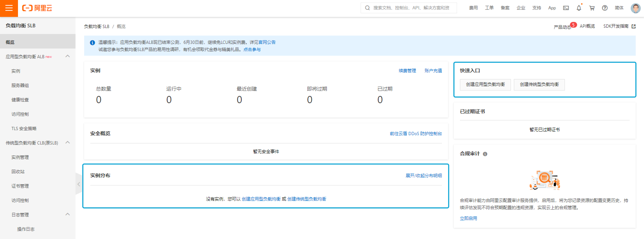Click the 创建传统型负载均衡 link in 实例分布
Image resolution: width=644 pixels, height=239 pixels.
[307, 199]
